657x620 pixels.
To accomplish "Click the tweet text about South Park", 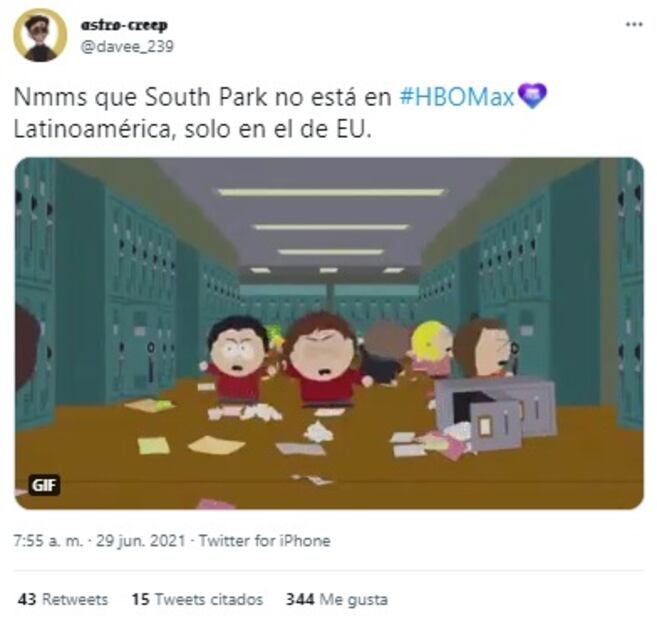I will click(x=280, y=112).
